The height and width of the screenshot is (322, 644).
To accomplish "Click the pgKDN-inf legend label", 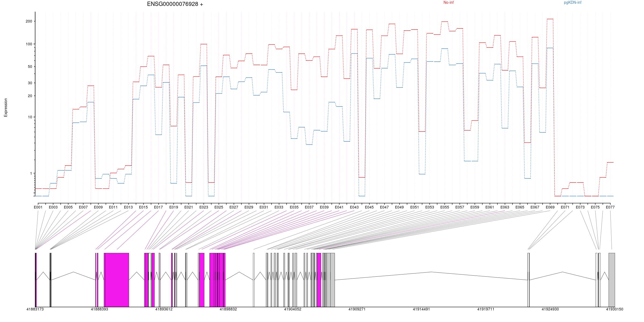I will (573, 3).
